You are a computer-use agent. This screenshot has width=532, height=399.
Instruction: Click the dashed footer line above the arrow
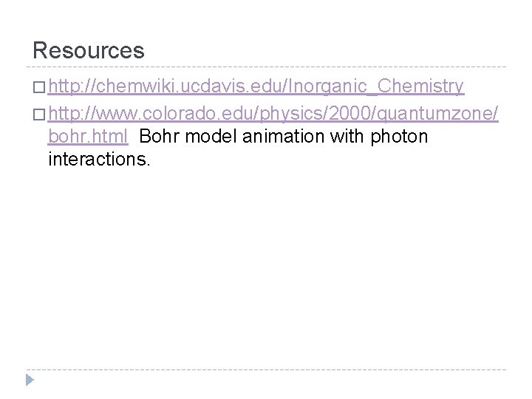click(266, 369)
